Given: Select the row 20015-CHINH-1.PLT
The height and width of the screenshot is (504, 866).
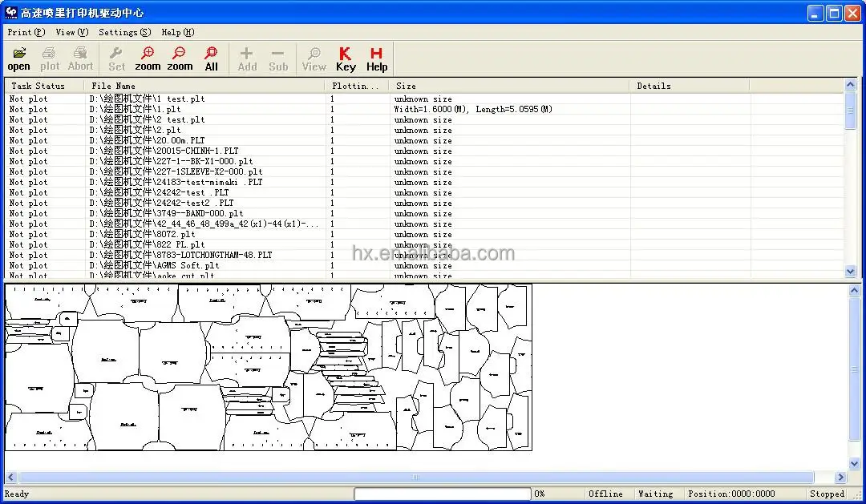Looking at the screenshot, I should coord(424,151).
